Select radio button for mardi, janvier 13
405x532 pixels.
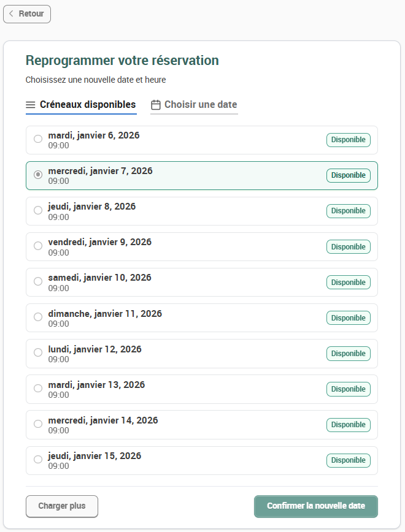coord(38,388)
